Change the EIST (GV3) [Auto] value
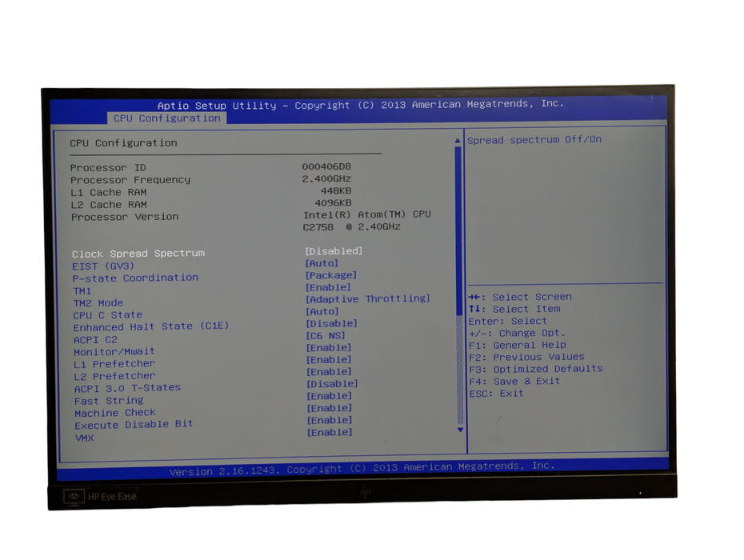The height and width of the screenshot is (560, 744). click(322, 263)
